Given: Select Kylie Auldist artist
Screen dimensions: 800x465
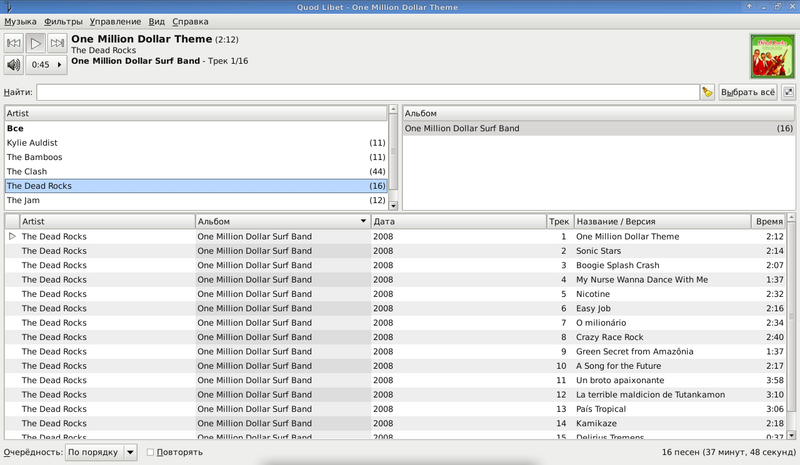Looking at the screenshot, I should point(196,143).
